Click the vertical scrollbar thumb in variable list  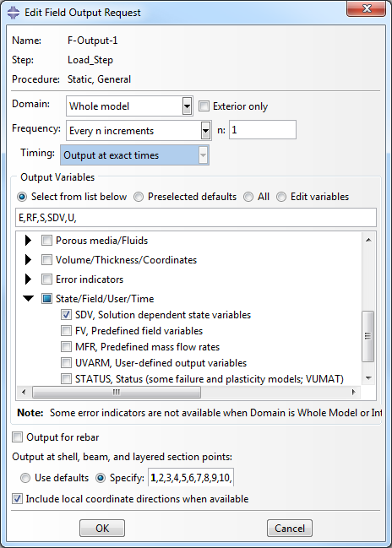pyautogui.click(x=367, y=336)
